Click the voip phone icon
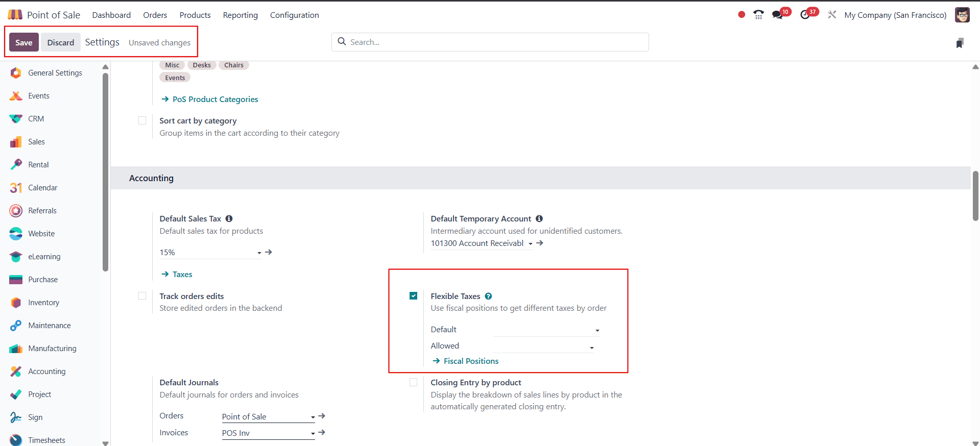This screenshot has width=980, height=446. [x=758, y=15]
